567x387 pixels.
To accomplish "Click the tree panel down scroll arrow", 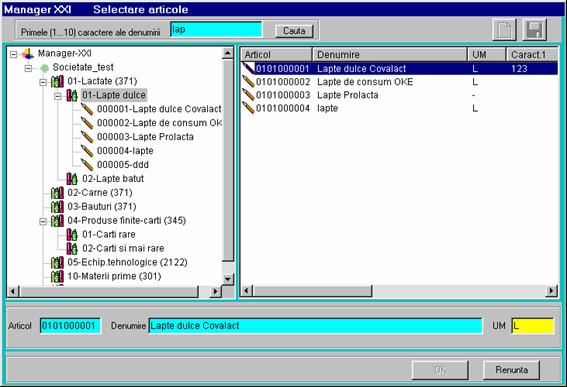I will pyautogui.click(x=227, y=279).
